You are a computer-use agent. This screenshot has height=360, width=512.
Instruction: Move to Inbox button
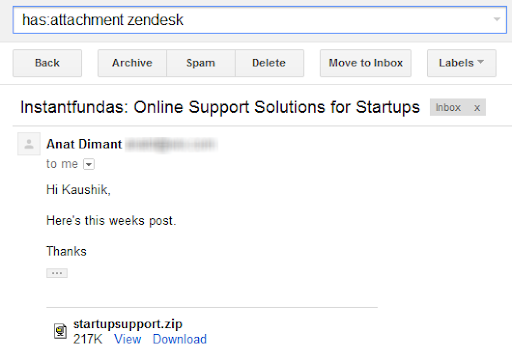366,63
